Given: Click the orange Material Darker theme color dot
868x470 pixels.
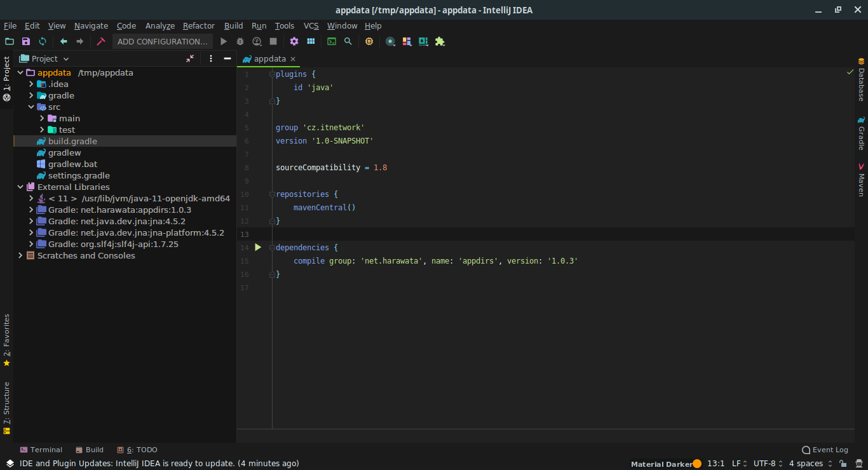Looking at the screenshot, I should pos(697,464).
